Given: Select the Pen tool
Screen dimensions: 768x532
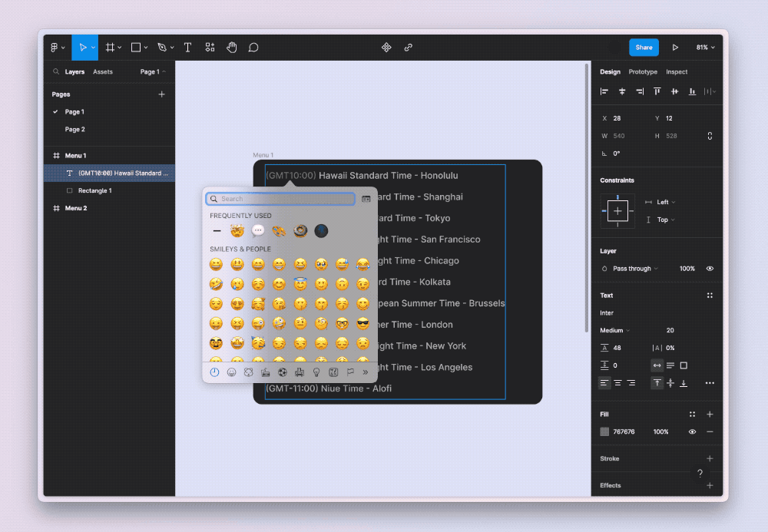Looking at the screenshot, I should [162, 48].
